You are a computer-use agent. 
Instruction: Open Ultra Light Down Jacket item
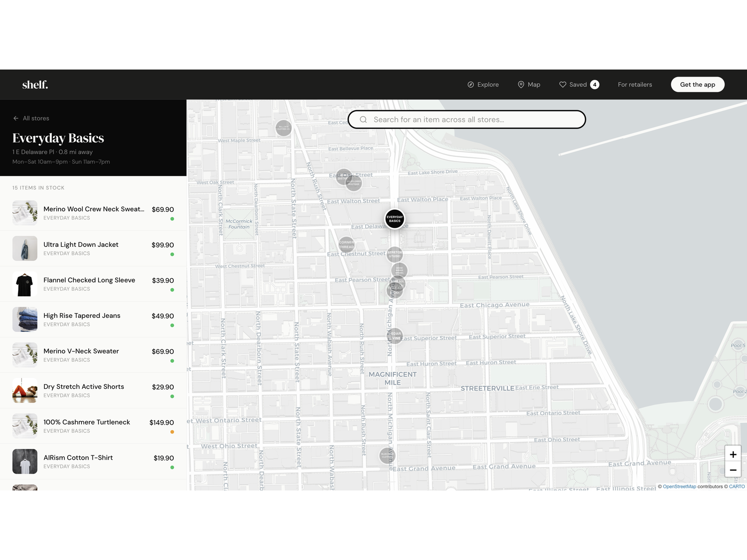(x=93, y=249)
